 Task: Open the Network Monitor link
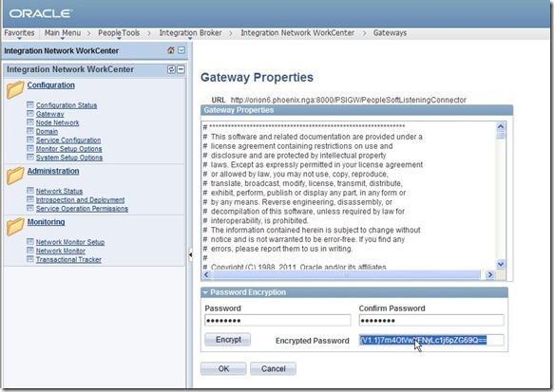pos(61,251)
